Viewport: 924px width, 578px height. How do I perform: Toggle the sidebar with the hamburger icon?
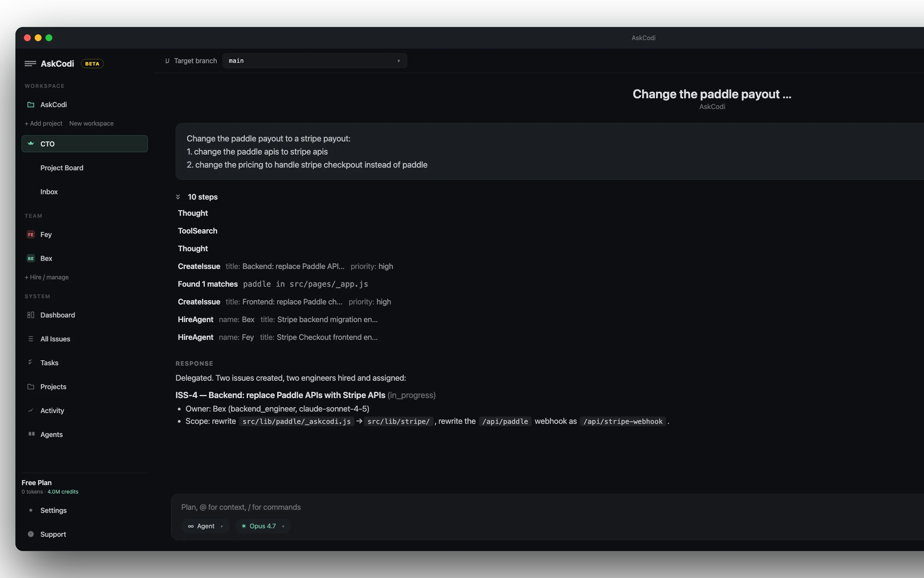(30, 64)
